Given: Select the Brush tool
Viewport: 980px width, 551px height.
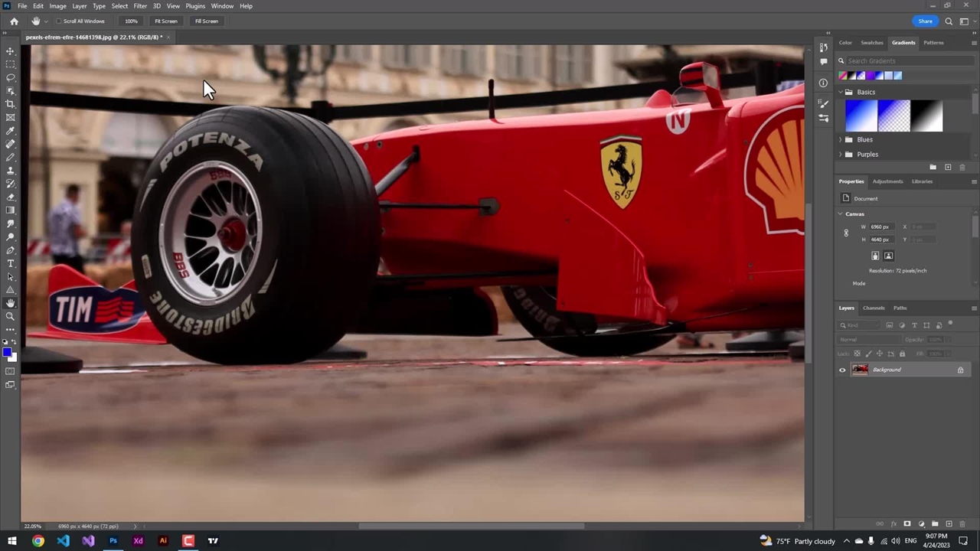Looking at the screenshot, I should [10, 157].
